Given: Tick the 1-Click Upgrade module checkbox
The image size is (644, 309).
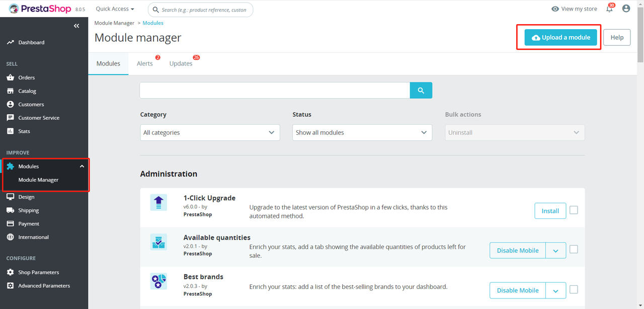Looking at the screenshot, I should click(574, 210).
